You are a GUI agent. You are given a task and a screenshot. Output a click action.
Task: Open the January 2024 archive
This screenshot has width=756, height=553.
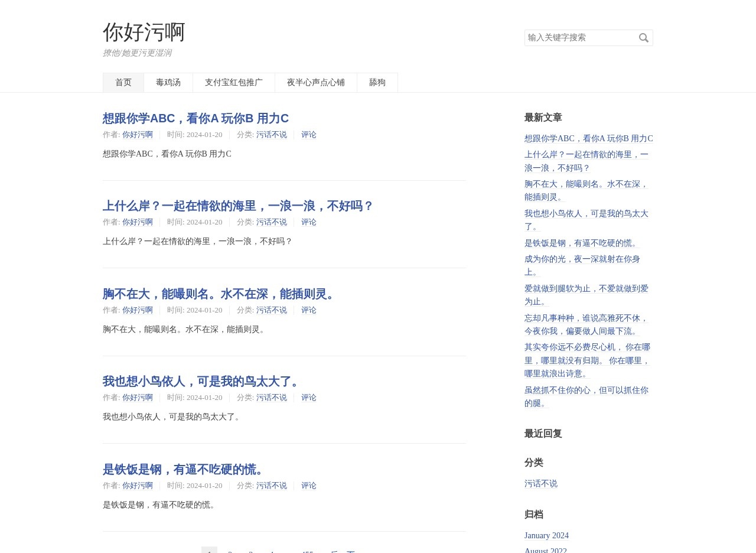(546, 535)
